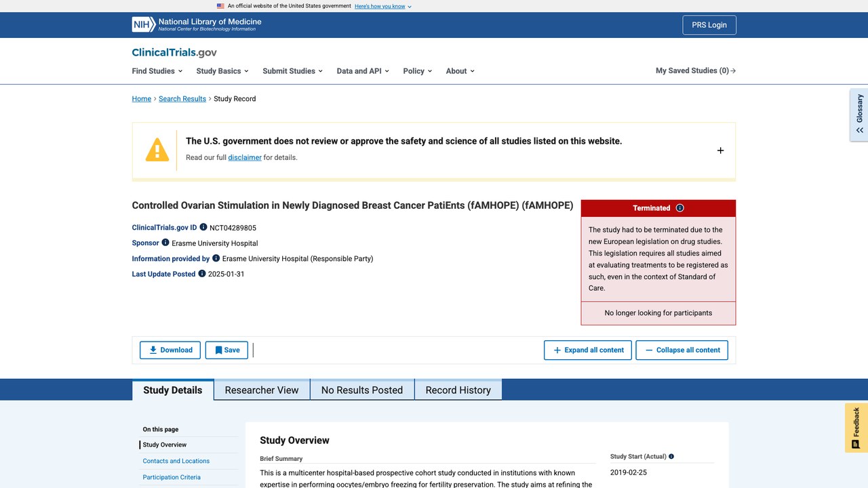Open the Submit Studies dropdown menu
The image size is (868, 488).
(293, 70)
